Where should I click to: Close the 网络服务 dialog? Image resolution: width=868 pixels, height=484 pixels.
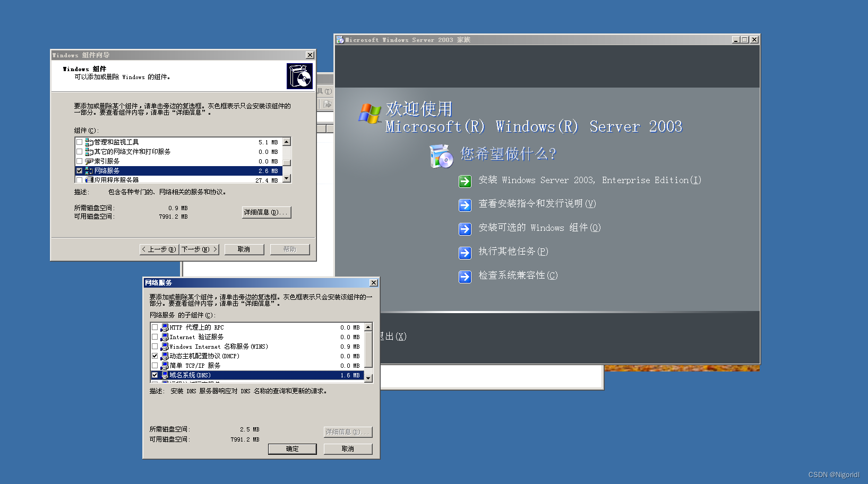[374, 283]
